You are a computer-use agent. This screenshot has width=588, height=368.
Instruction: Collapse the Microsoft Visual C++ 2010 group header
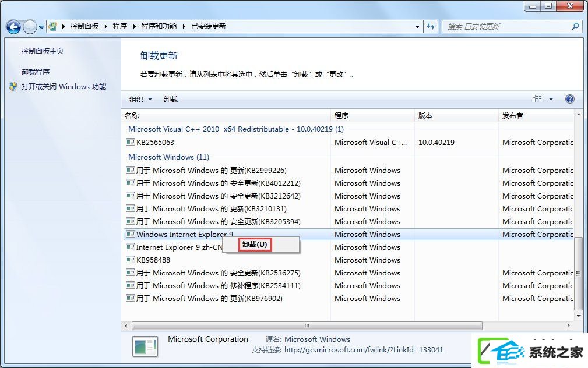236,129
